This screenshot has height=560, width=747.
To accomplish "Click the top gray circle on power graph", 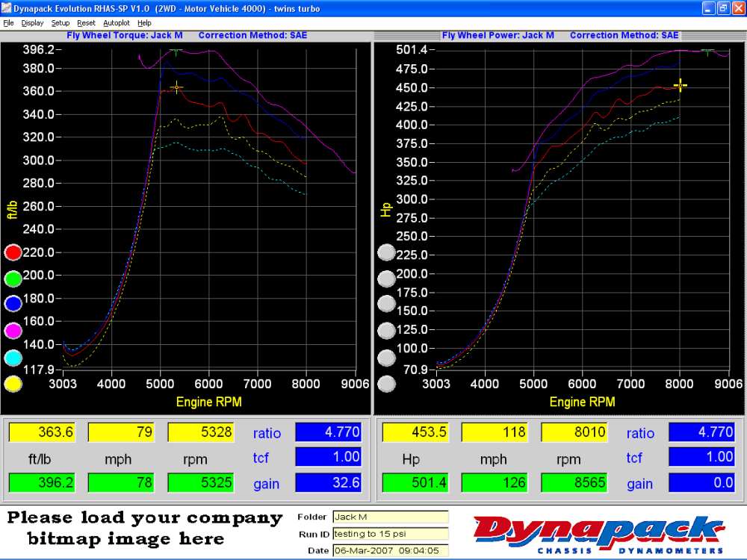I will pyautogui.click(x=386, y=252).
